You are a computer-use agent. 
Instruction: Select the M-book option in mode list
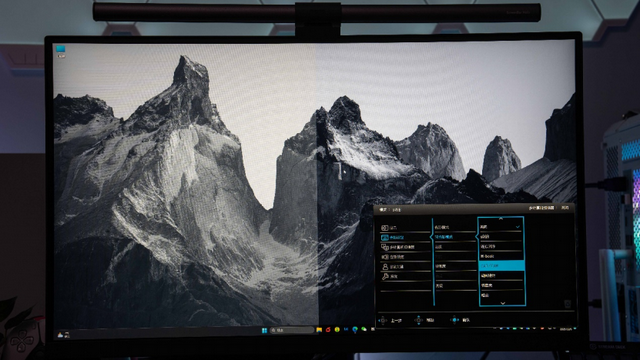tap(501, 256)
